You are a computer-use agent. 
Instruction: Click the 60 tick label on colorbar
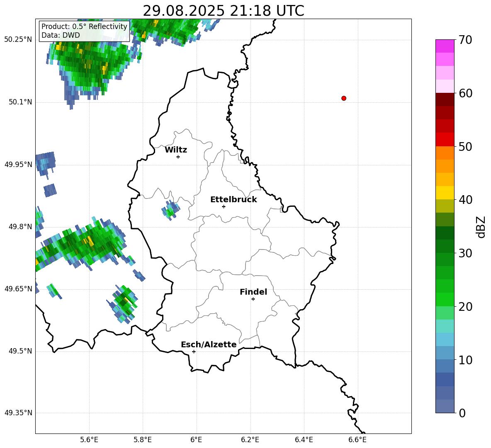point(465,93)
